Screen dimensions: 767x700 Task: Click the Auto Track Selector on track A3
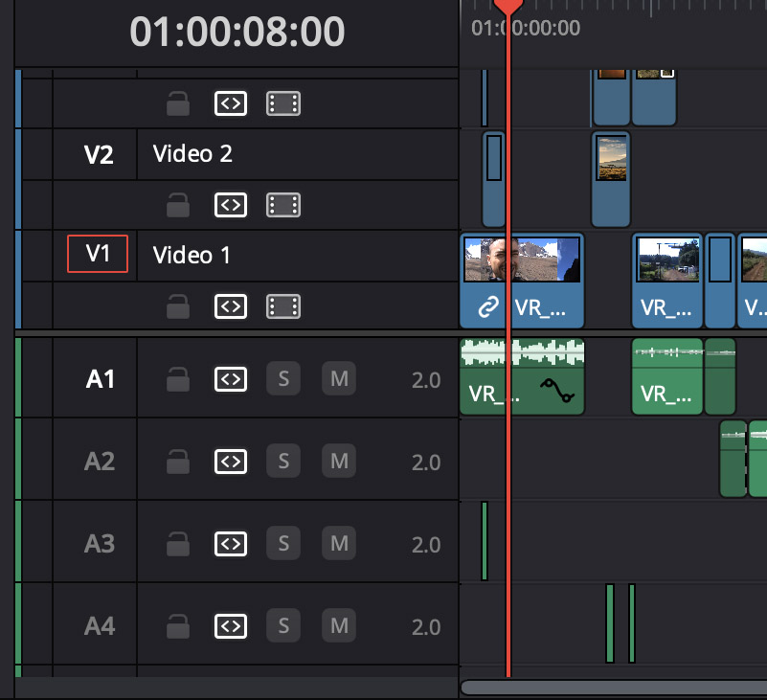(230, 544)
